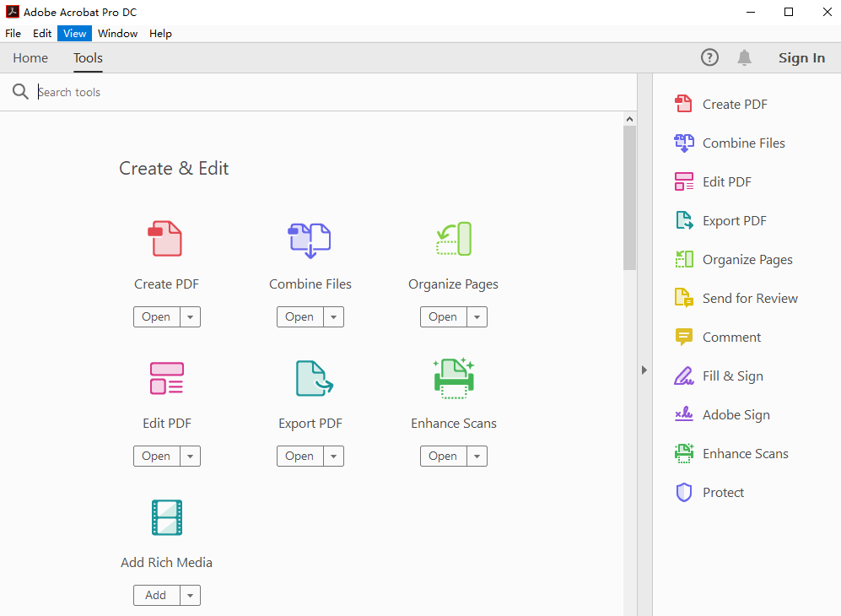Click the Organize Pages icon
The width and height of the screenshot is (841, 616).
coord(453,239)
